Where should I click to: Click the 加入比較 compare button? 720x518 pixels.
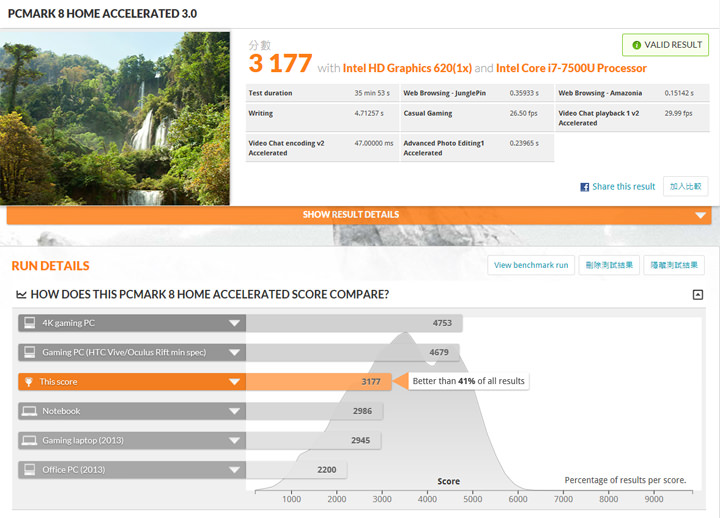click(685, 187)
